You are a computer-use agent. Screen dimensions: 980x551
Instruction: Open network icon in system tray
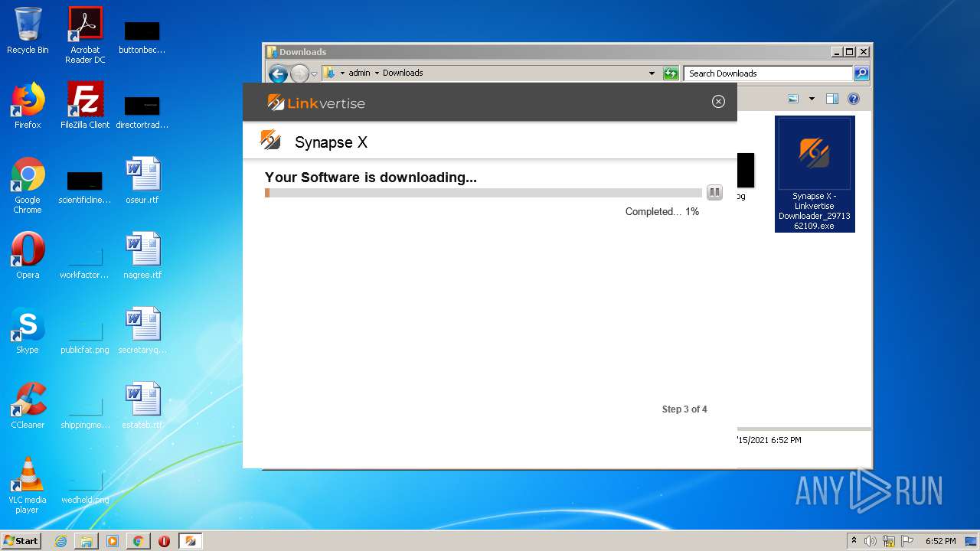click(x=889, y=541)
